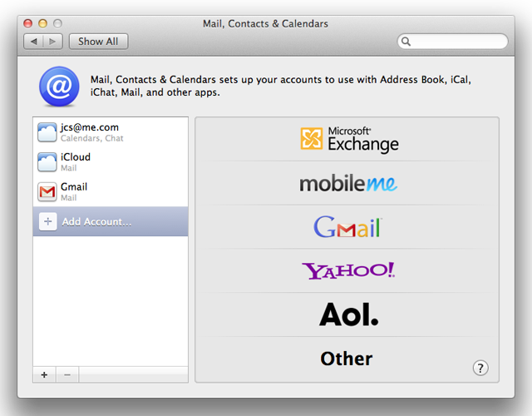Screen dimensions: 532x416
Task: Select the Add Account... row
Action: pos(111,221)
